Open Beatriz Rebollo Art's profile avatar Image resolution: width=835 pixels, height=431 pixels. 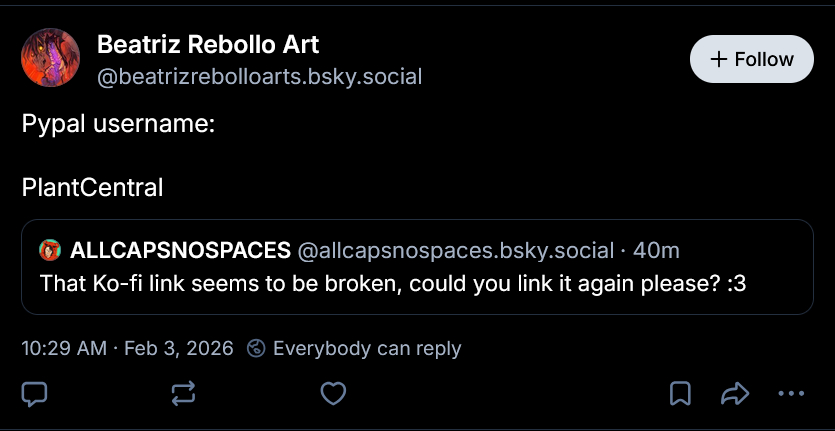tap(51, 58)
